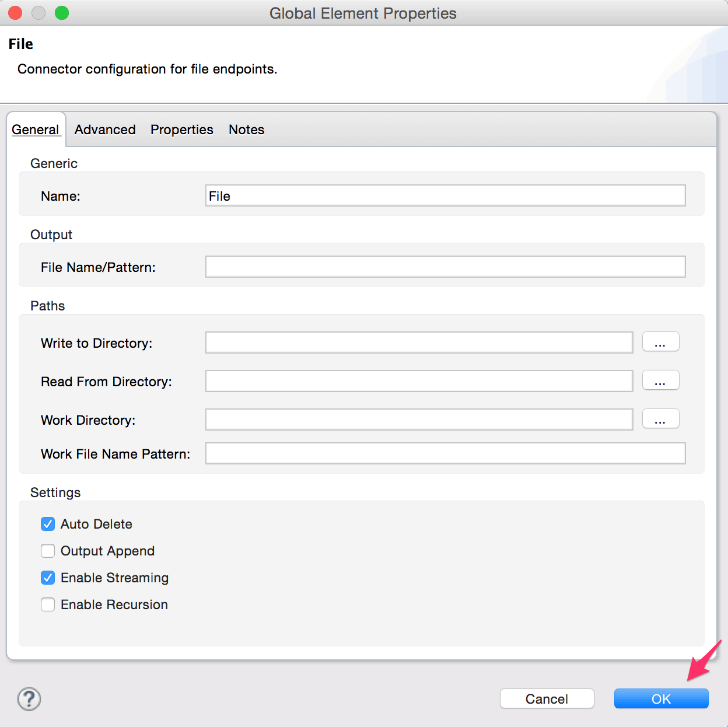
Task: Open the Properties tab
Action: [181, 130]
